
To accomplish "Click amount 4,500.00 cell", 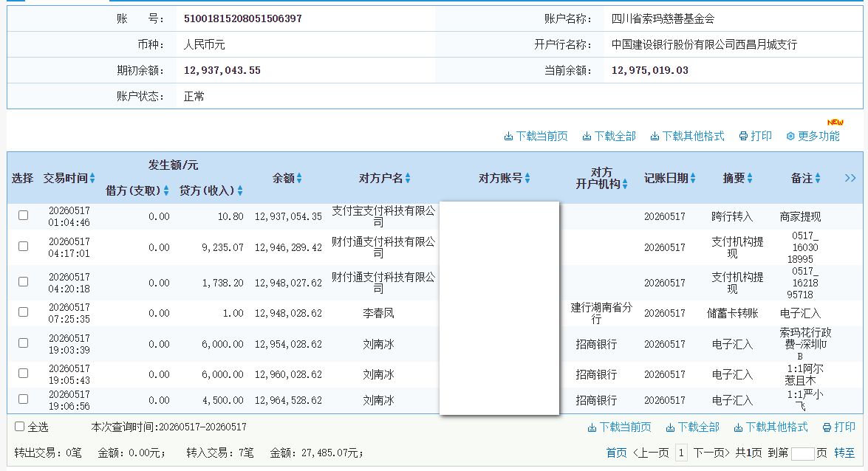I will [222, 400].
